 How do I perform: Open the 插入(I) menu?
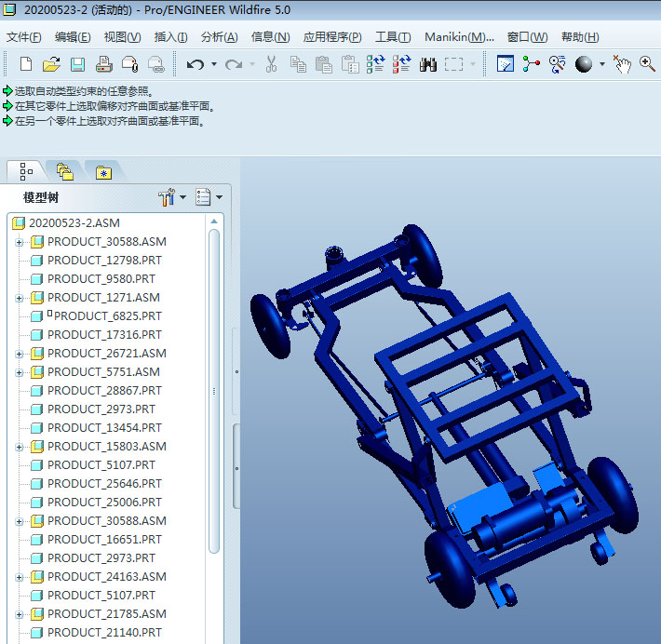pyautogui.click(x=170, y=37)
